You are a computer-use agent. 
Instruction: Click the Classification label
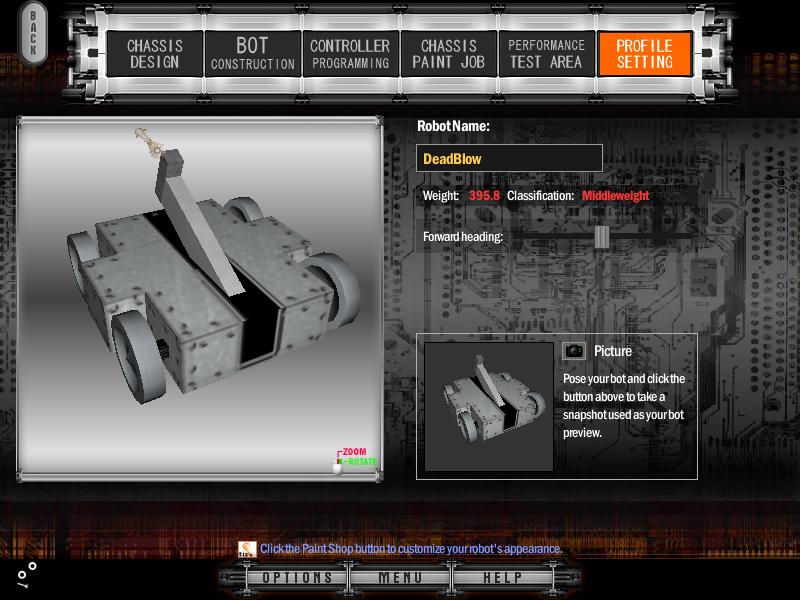(540, 196)
